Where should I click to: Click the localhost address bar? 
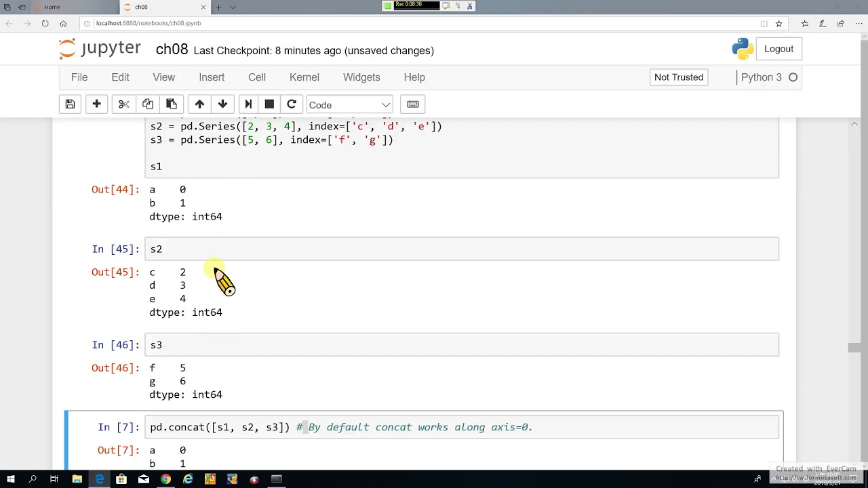(420, 23)
